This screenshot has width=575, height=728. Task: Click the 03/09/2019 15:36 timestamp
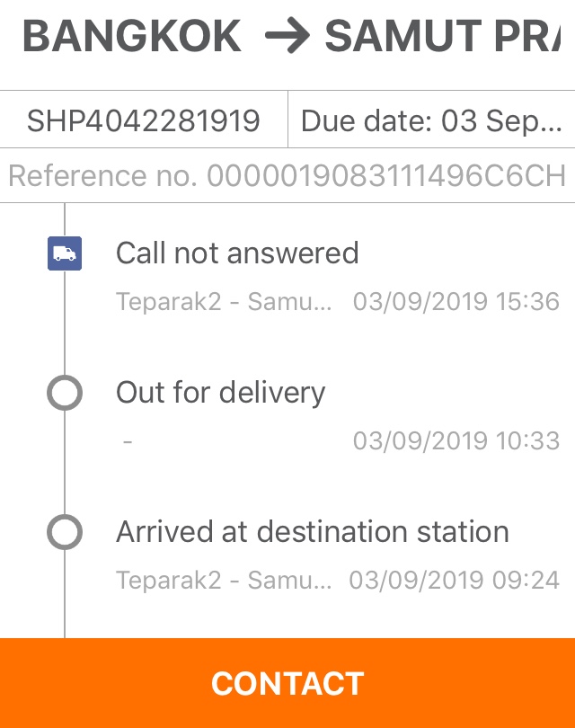(456, 302)
